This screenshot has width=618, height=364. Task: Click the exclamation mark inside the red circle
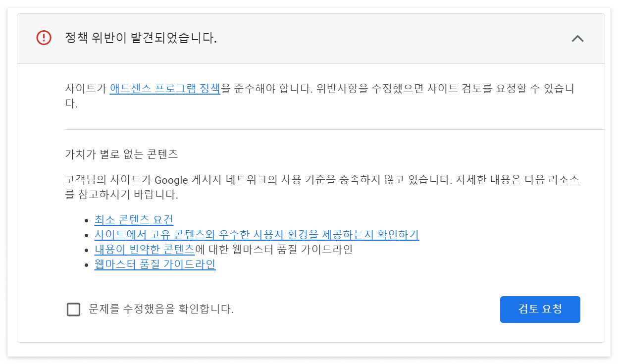point(44,39)
